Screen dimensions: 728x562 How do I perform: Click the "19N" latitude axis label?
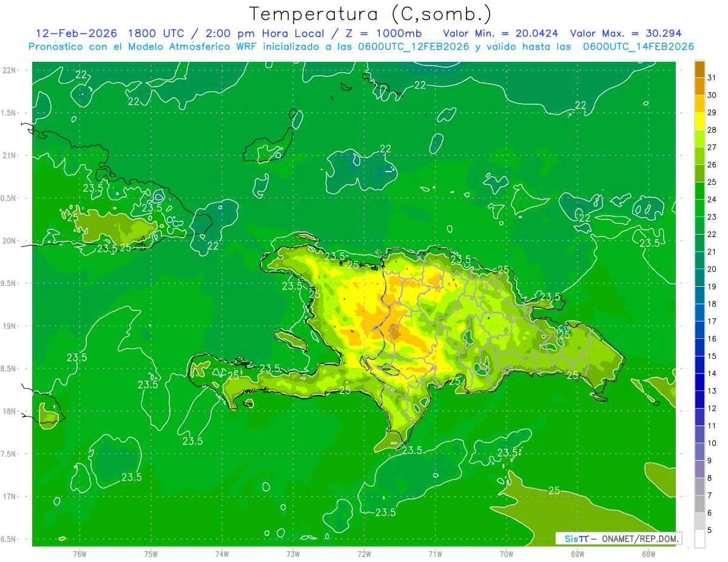10,326
